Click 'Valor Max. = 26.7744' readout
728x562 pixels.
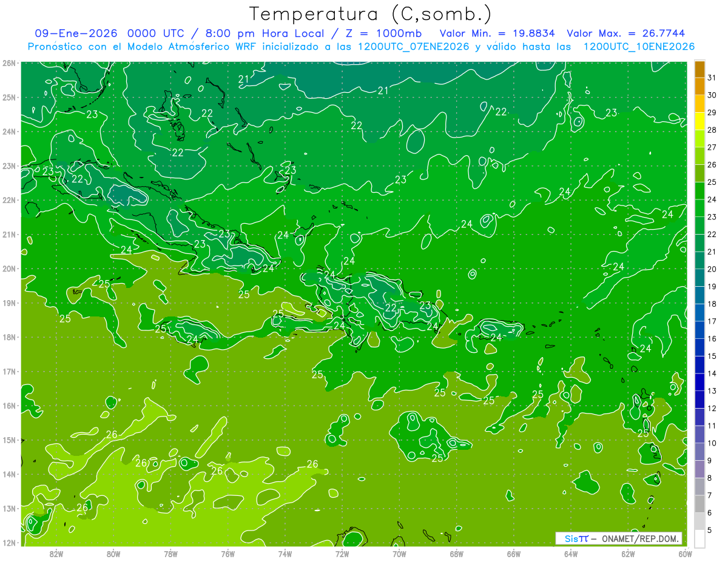[x=626, y=33]
